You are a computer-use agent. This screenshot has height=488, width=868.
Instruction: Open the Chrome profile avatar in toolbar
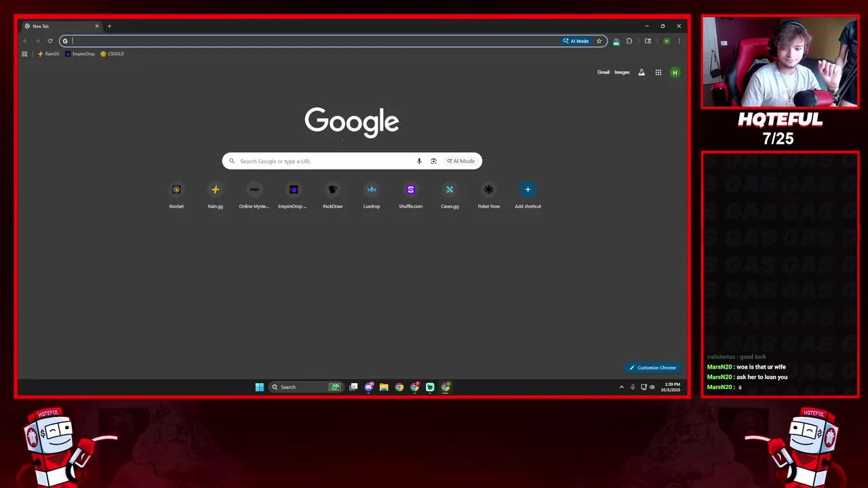[x=667, y=41]
